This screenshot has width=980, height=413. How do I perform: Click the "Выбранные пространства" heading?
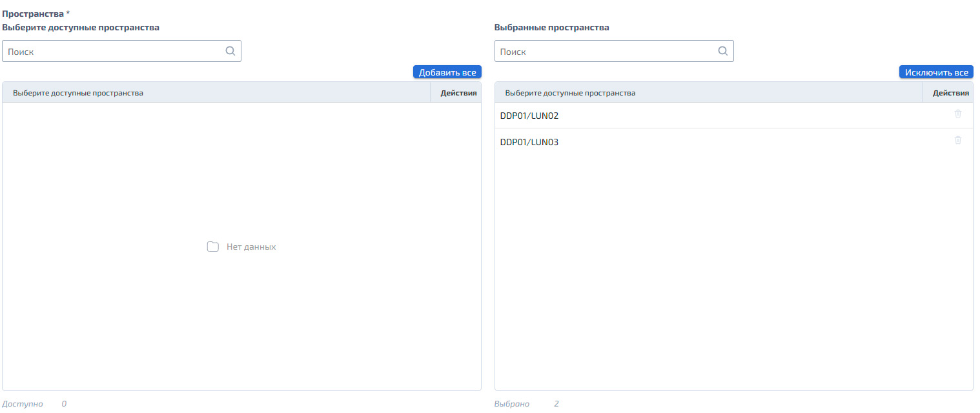pos(552,28)
